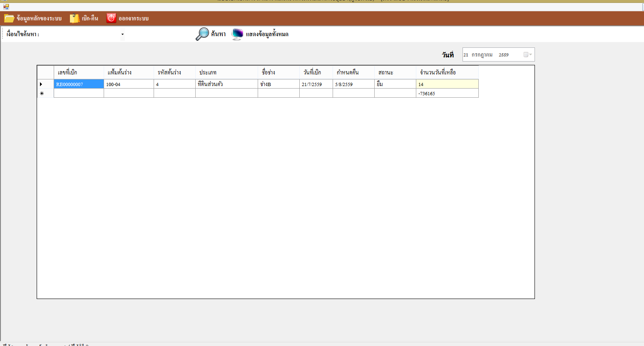The width and height of the screenshot is (644, 346).
Task: Sort by the เลขที่เบิก column header
Action: (x=79, y=72)
